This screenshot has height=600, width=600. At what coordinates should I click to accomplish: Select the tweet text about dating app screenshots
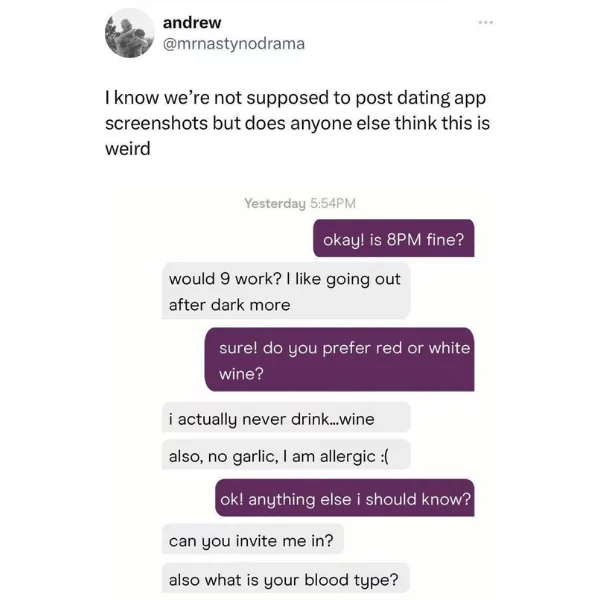click(x=297, y=123)
